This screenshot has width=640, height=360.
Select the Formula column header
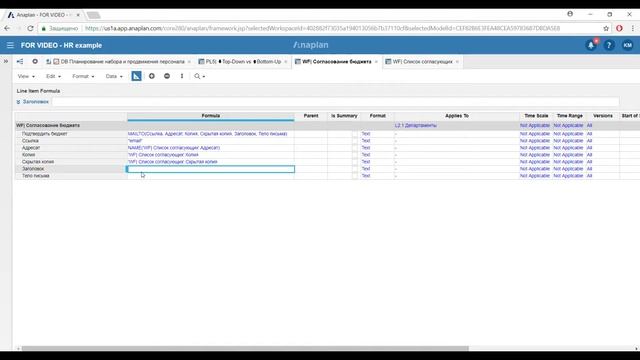211,116
